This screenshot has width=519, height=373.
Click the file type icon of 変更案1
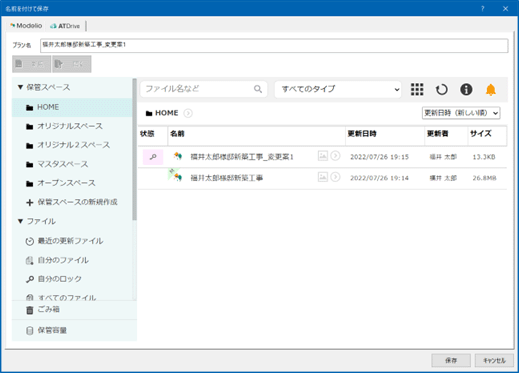click(178, 156)
